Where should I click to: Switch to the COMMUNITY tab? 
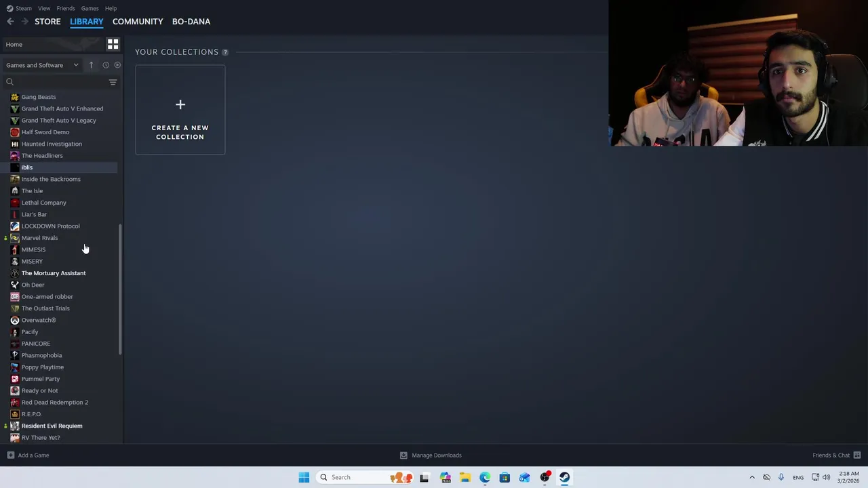(x=138, y=22)
